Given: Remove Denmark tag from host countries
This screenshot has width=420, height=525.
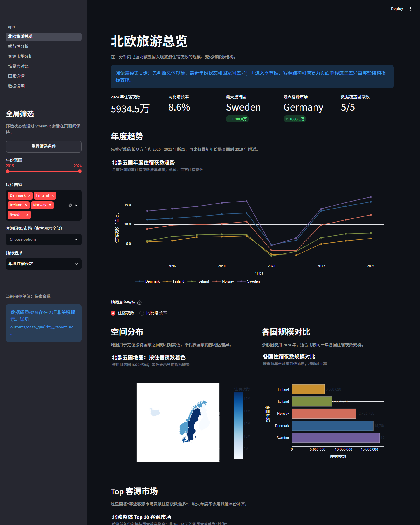Looking at the screenshot, I should [x=29, y=196].
